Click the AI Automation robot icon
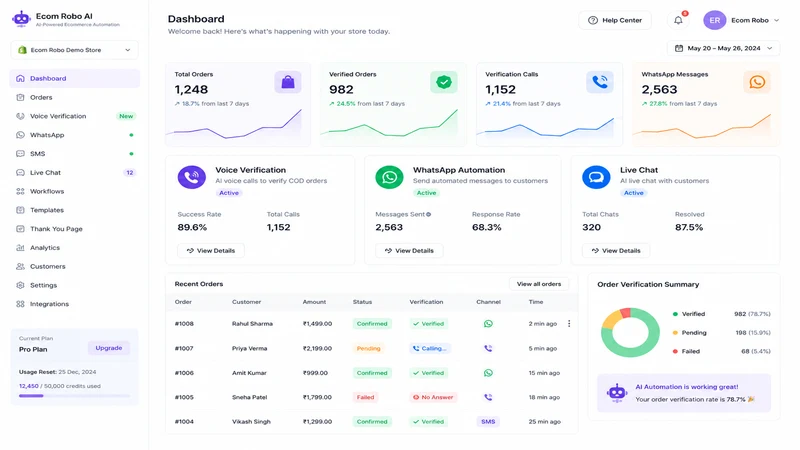Viewport: 800px width, 450px height. click(x=617, y=393)
